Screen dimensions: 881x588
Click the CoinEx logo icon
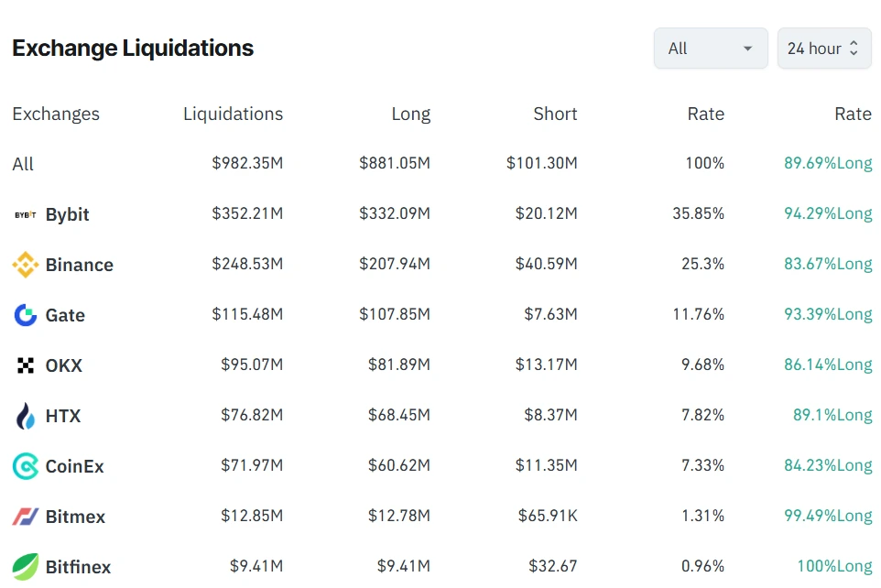pos(25,466)
